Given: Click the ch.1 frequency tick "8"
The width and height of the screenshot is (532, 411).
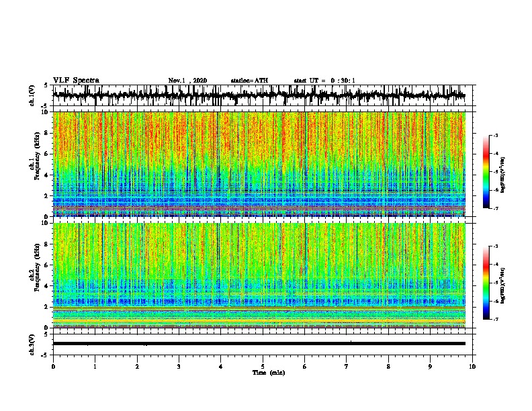Looking at the screenshot, I should tap(47, 133).
